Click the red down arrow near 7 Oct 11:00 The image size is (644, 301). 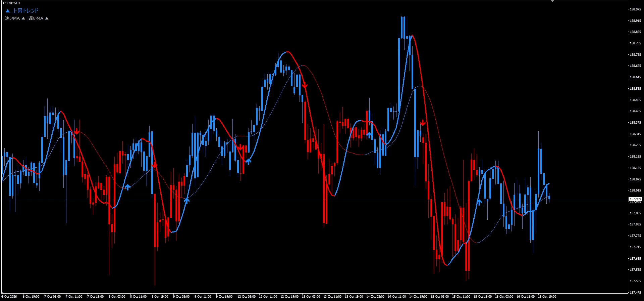pyautogui.click(x=77, y=131)
